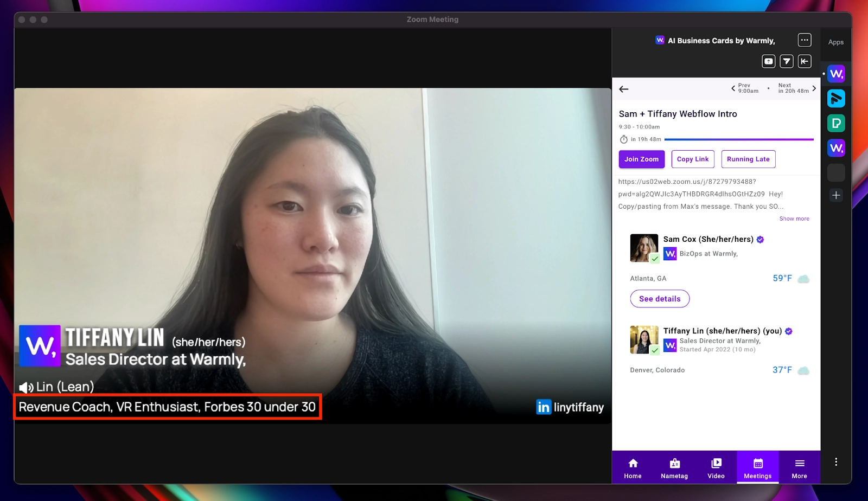This screenshot has height=501, width=868.
Task: Open the Home tab
Action: point(633,468)
